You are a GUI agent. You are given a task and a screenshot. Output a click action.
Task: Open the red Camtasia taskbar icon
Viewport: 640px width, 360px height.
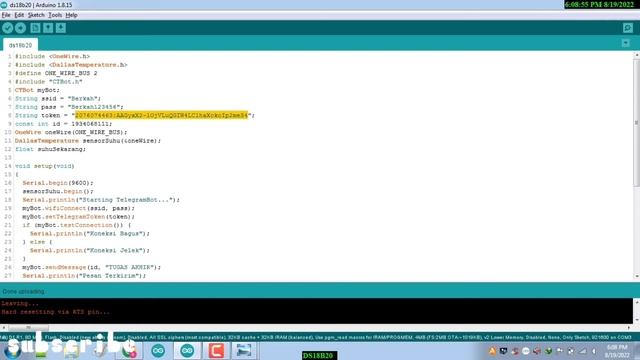point(216,351)
